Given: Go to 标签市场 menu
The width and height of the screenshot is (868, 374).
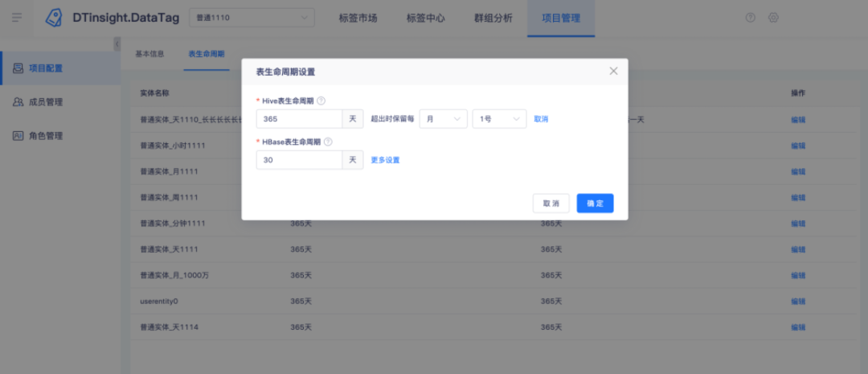Looking at the screenshot, I should [358, 18].
